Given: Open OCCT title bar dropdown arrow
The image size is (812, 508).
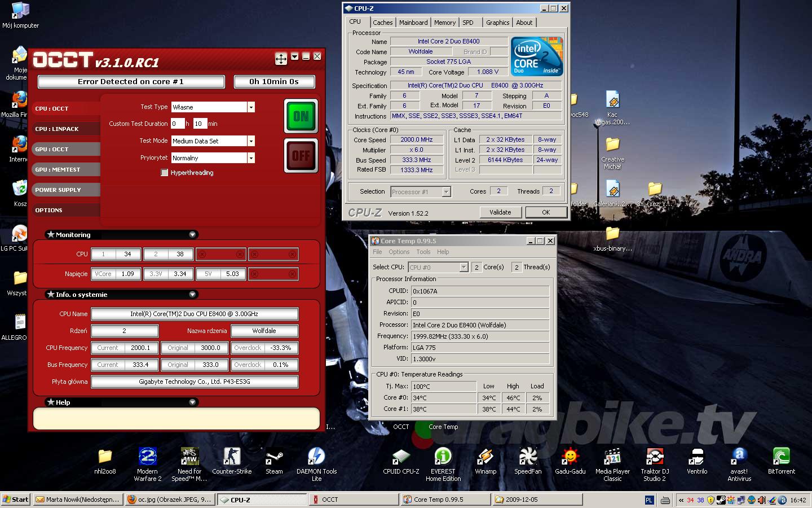Looking at the screenshot, I should point(294,57).
